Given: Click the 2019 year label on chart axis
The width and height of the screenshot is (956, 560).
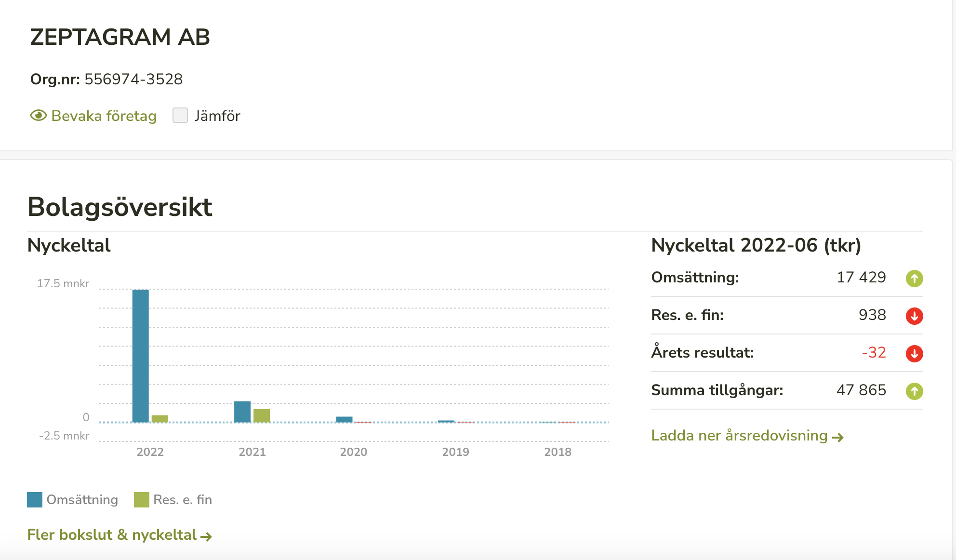Looking at the screenshot, I should (455, 452).
